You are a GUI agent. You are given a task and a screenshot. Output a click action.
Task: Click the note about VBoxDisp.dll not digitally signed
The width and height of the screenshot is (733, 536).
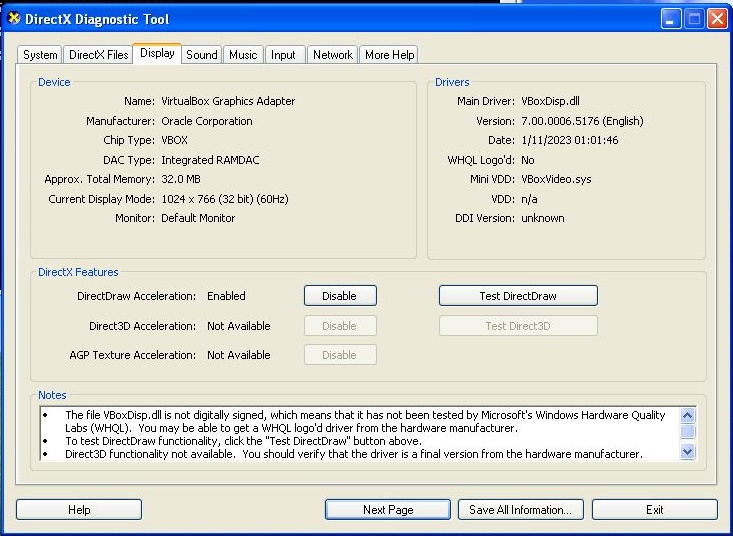point(365,421)
